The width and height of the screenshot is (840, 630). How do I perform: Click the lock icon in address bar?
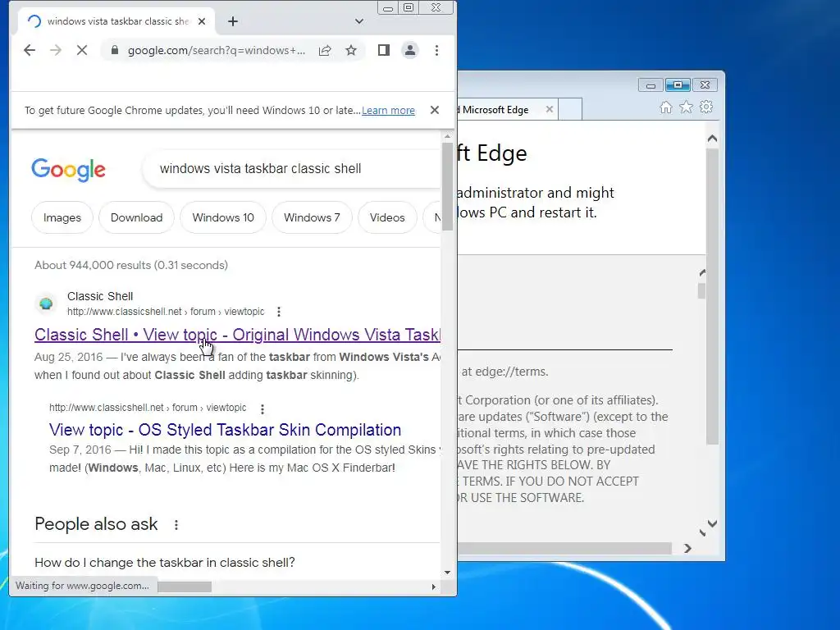(x=114, y=50)
